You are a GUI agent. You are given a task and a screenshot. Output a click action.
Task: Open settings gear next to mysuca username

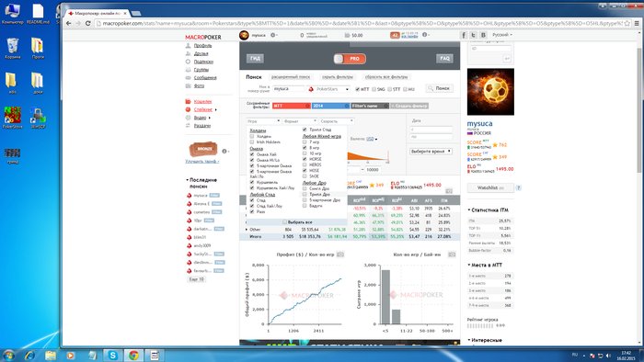272,35
